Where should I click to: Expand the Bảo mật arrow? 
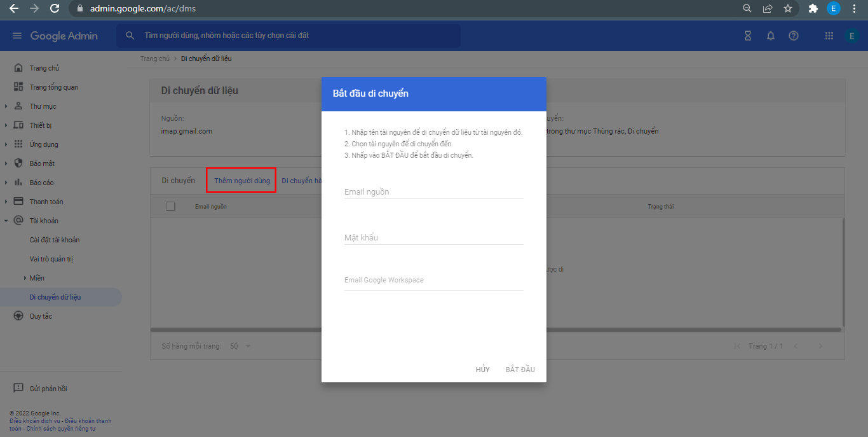coord(6,163)
